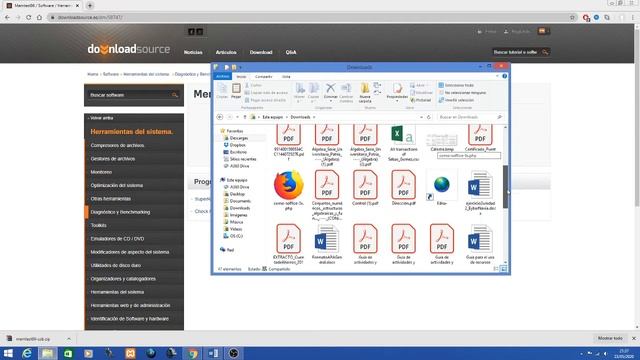Click Mostrar todo in Chrome downloads bar

point(610,338)
